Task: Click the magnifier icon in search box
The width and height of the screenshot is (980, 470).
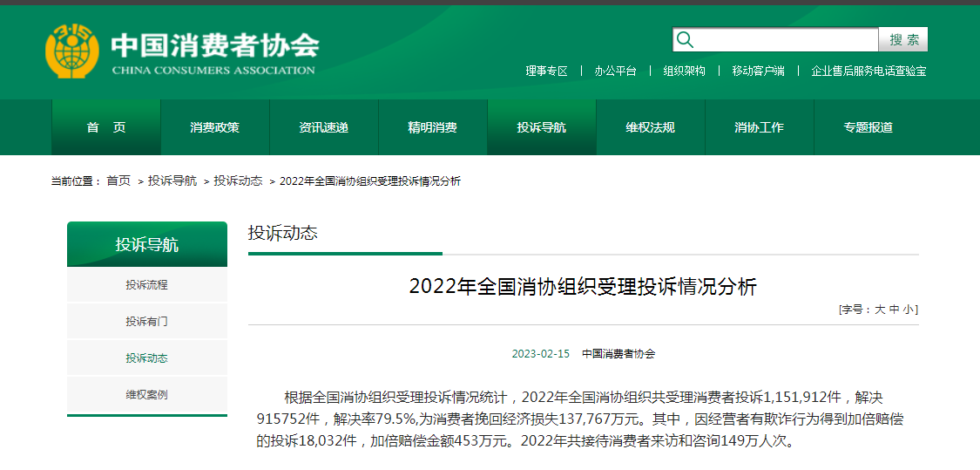Action: (x=685, y=39)
